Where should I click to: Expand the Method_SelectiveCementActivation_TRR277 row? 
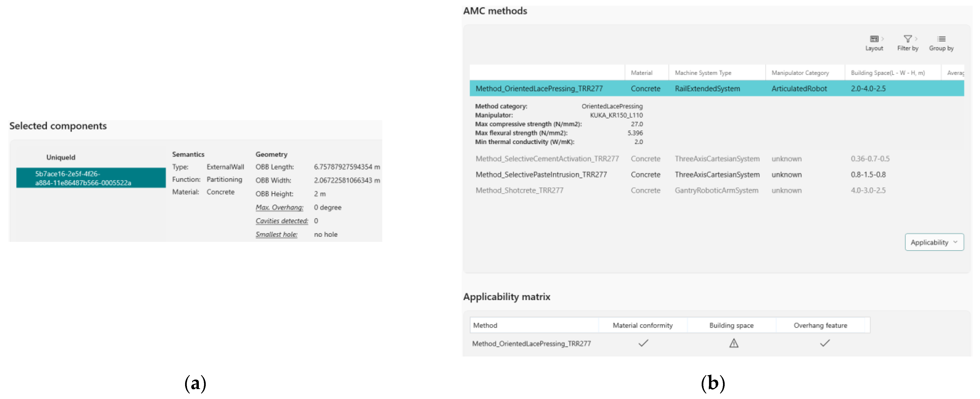pyautogui.click(x=547, y=159)
